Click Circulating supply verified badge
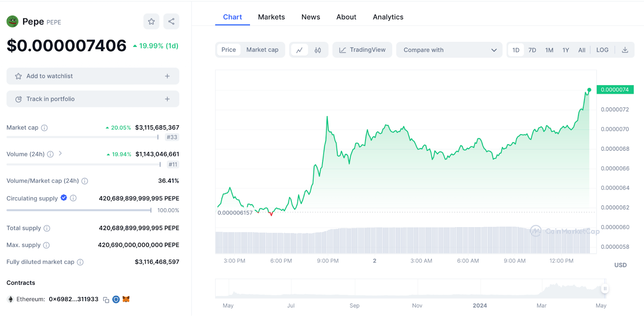Image resolution: width=644 pixels, height=316 pixels. [64, 197]
